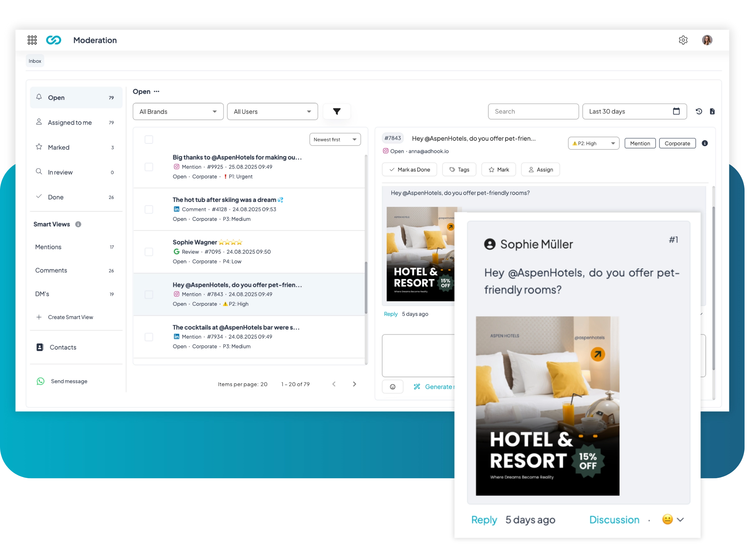Click the detail panel scrollbar
747x560 pixels.
pos(714,289)
